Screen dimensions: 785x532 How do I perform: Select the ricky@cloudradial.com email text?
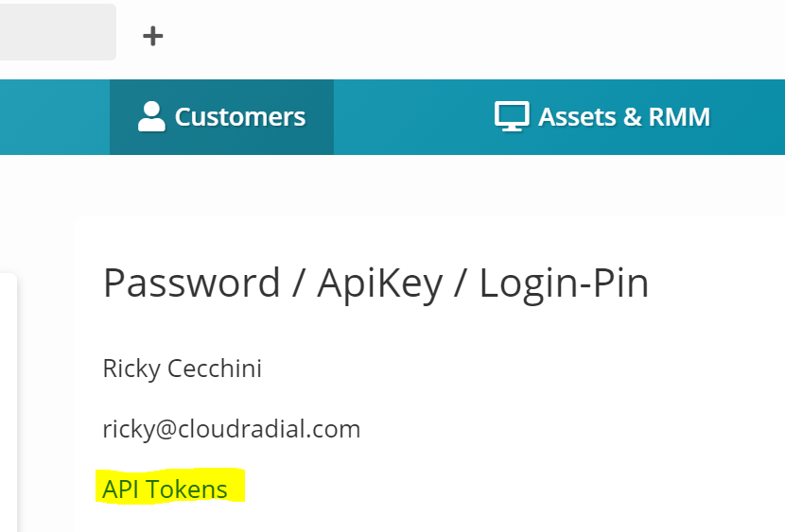tap(232, 429)
